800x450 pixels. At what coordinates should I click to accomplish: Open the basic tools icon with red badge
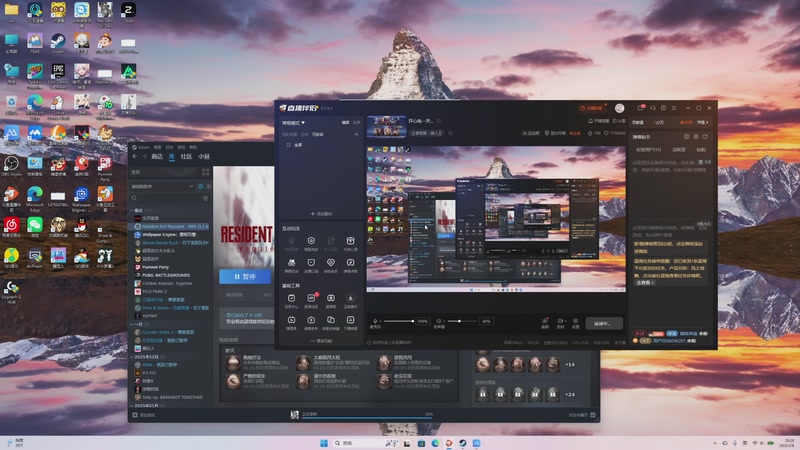311,298
